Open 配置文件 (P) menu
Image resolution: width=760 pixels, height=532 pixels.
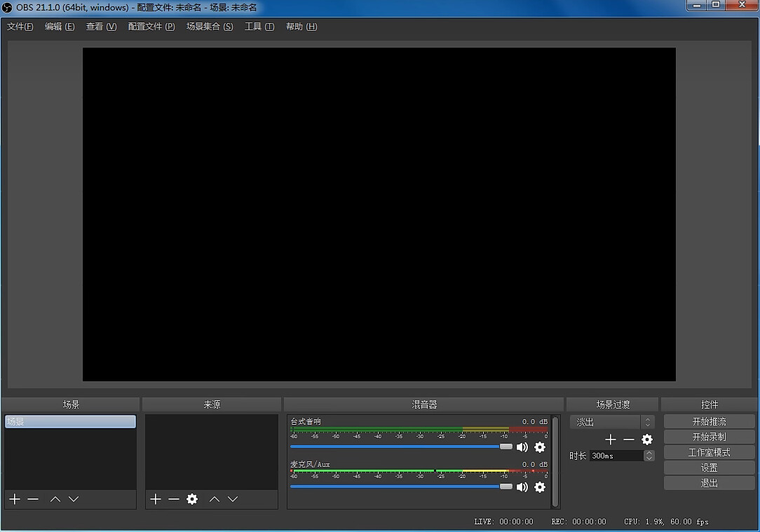click(x=151, y=27)
